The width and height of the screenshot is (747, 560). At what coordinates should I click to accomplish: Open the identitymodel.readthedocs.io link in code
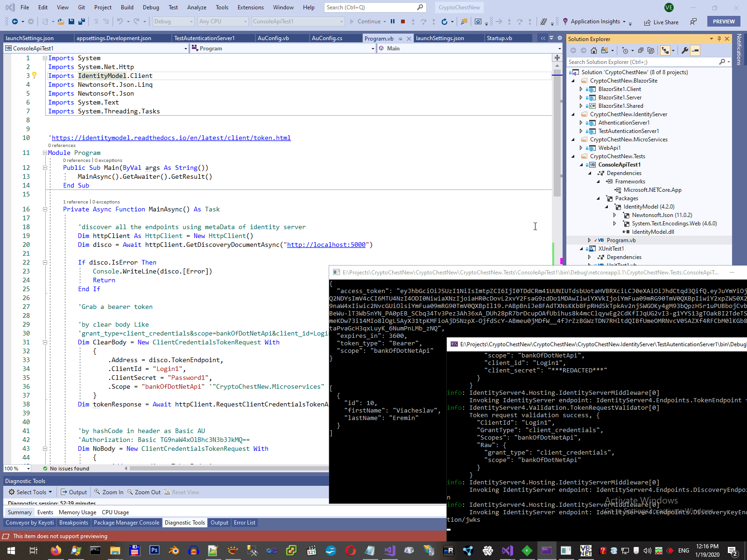[x=171, y=138]
